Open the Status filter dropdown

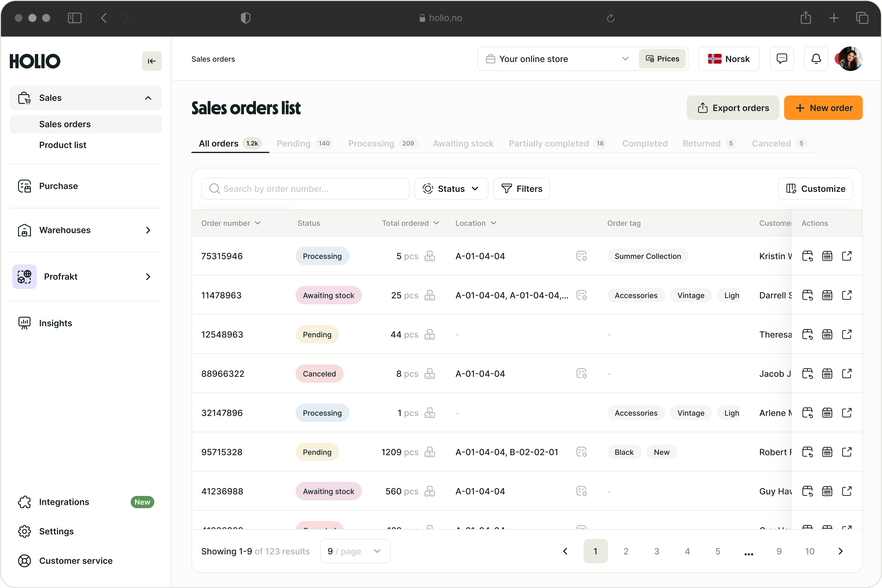(x=451, y=189)
